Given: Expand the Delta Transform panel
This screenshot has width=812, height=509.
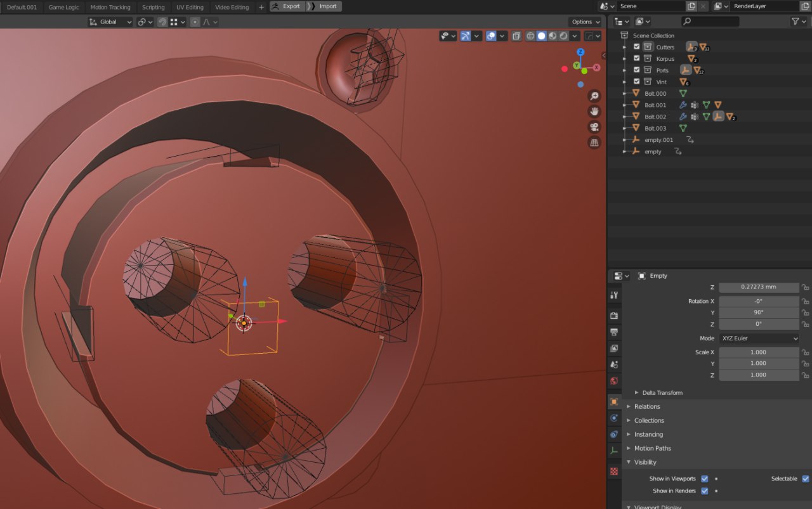Looking at the screenshot, I should (662, 393).
